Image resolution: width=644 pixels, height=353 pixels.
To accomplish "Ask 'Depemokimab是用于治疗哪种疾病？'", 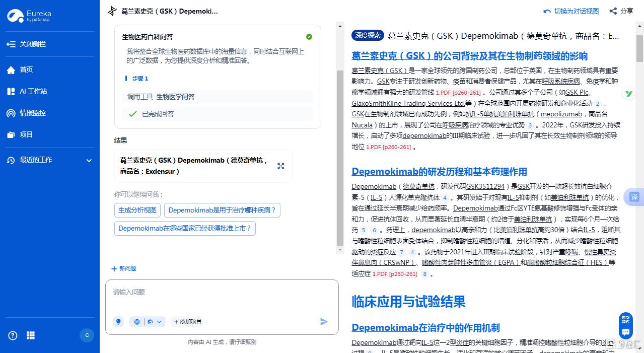I will pos(222,210).
